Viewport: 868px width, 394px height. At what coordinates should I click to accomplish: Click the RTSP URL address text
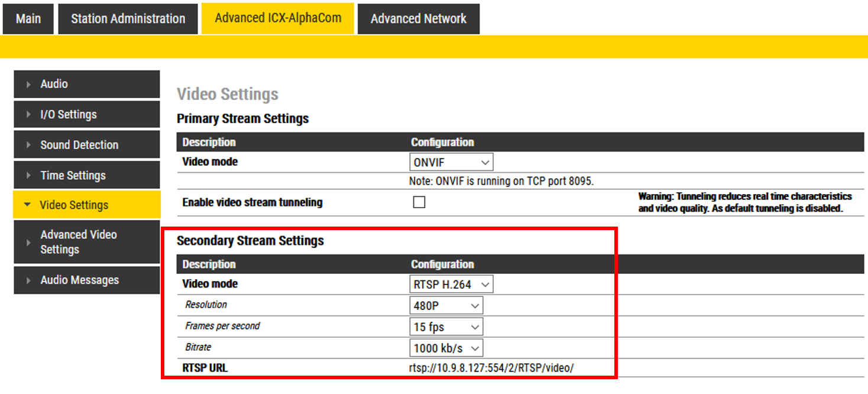(491, 368)
